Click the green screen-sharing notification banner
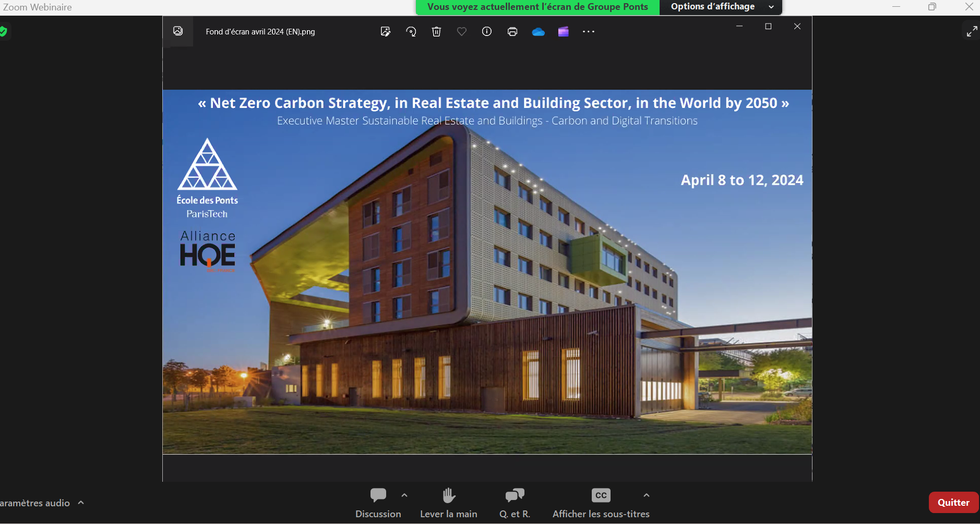 pyautogui.click(x=537, y=7)
